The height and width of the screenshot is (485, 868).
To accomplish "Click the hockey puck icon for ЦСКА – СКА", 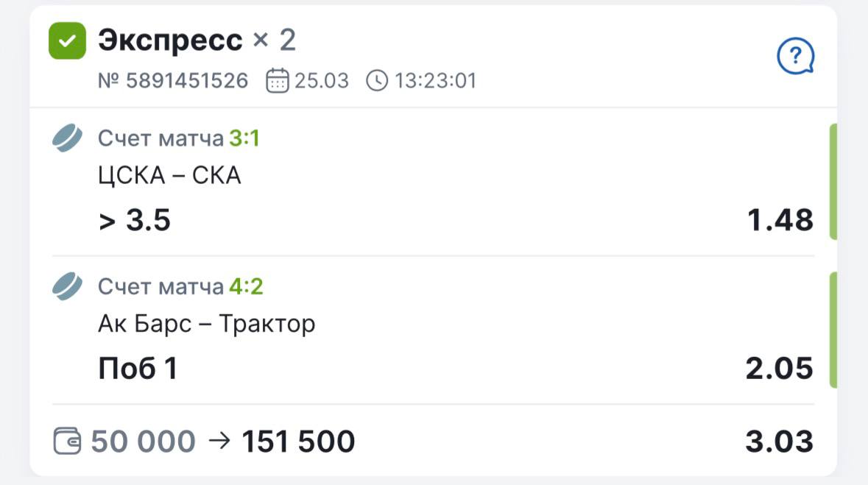I will click(x=68, y=138).
